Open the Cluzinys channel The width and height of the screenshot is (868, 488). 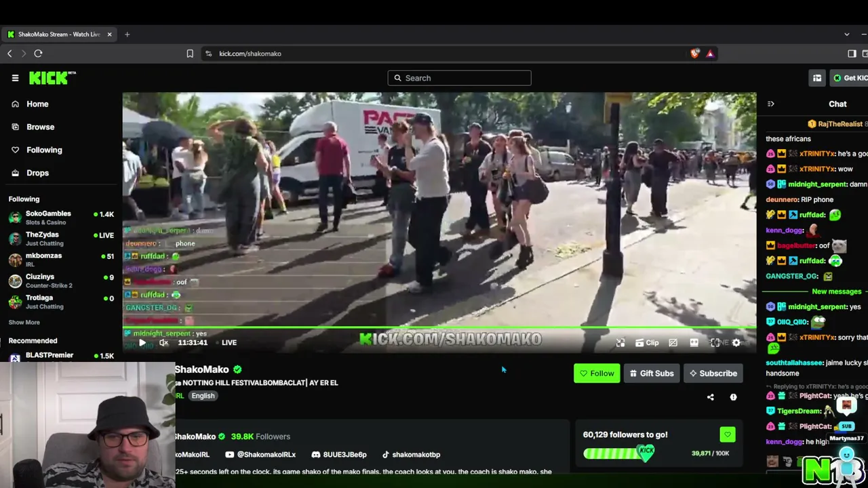pos(61,281)
